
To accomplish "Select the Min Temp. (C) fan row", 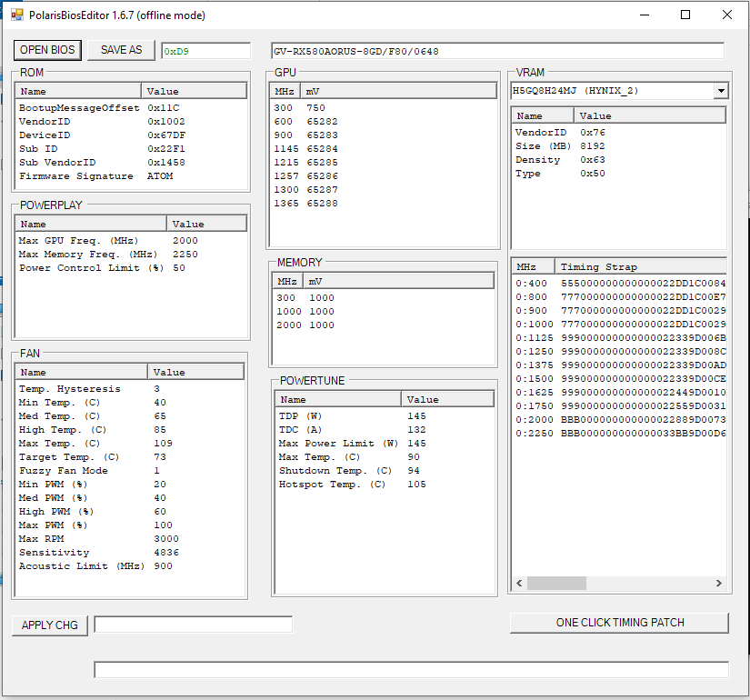I will coord(130,403).
